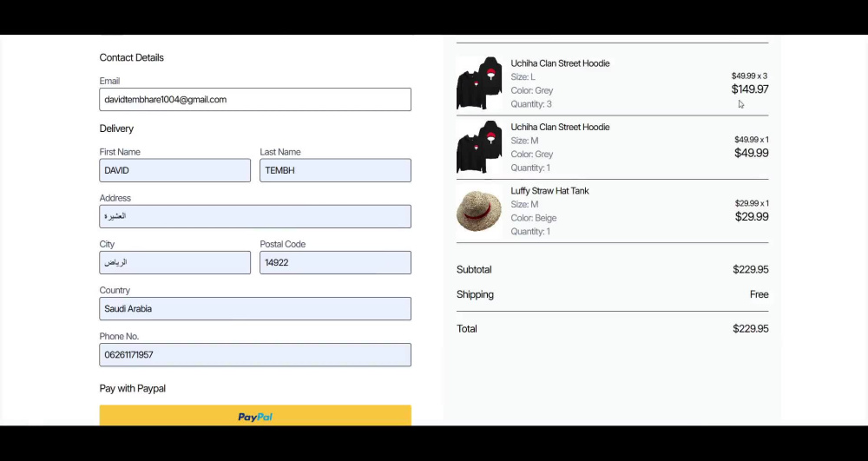This screenshot has height=461, width=868.
Task: Open the Uchiha hoodie size M thumbnail
Action: click(x=479, y=148)
